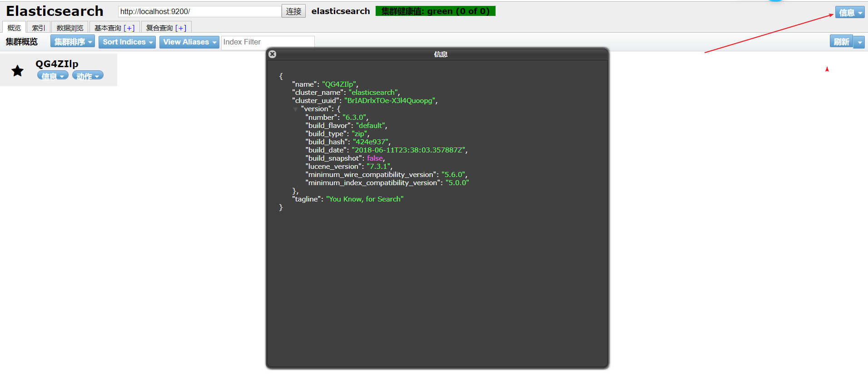The width and height of the screenshot is (868, 383).
Task: Click the build_date timestamp value
Action: (409, 150)
